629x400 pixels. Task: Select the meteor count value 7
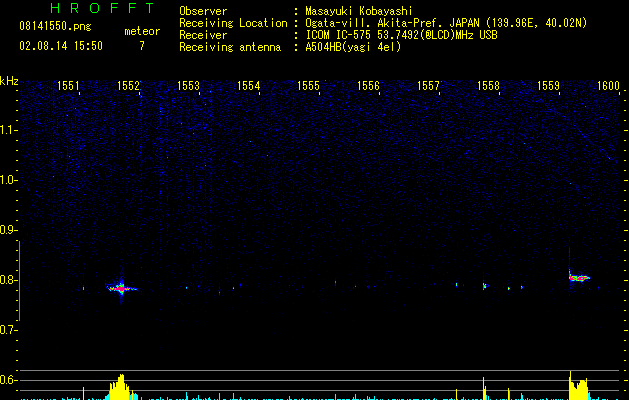click(142, 46)
